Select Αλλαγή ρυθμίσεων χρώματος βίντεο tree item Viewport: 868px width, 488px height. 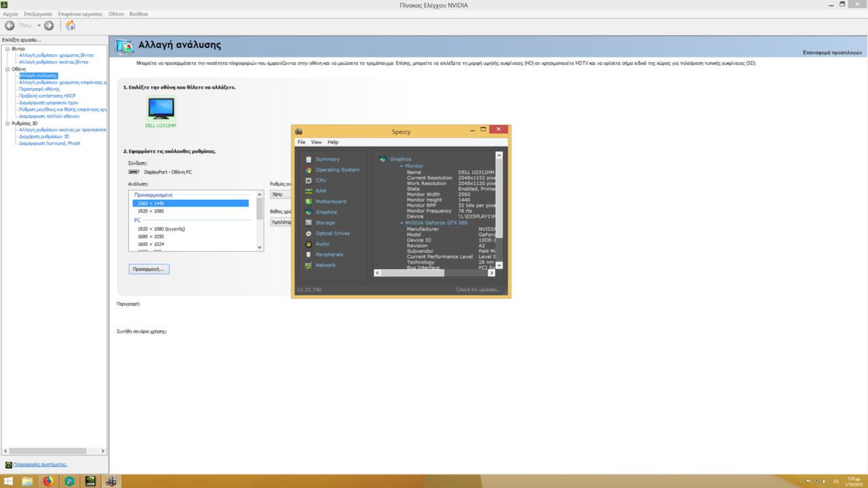(56, 56)
